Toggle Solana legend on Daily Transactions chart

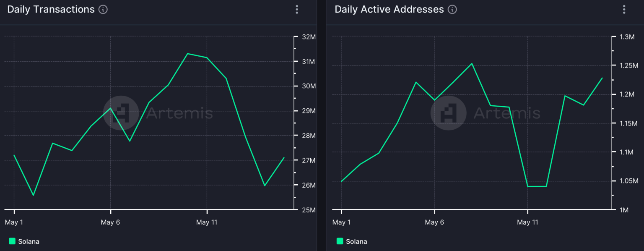click(24, 241)
